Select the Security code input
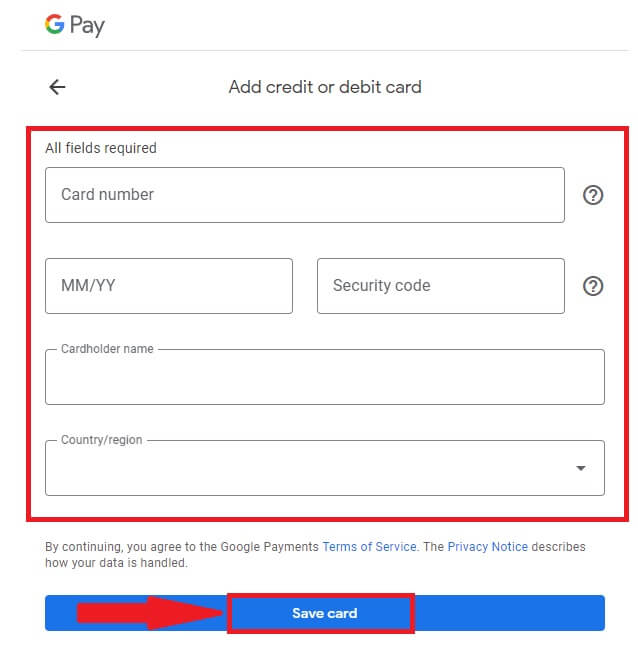638x658 pixels. (x=440, y=286)
